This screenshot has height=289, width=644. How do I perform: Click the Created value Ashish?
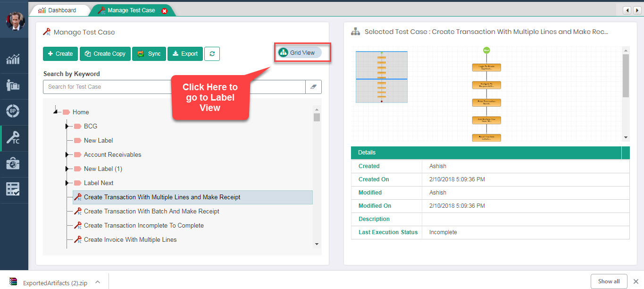tap(438, 166)
